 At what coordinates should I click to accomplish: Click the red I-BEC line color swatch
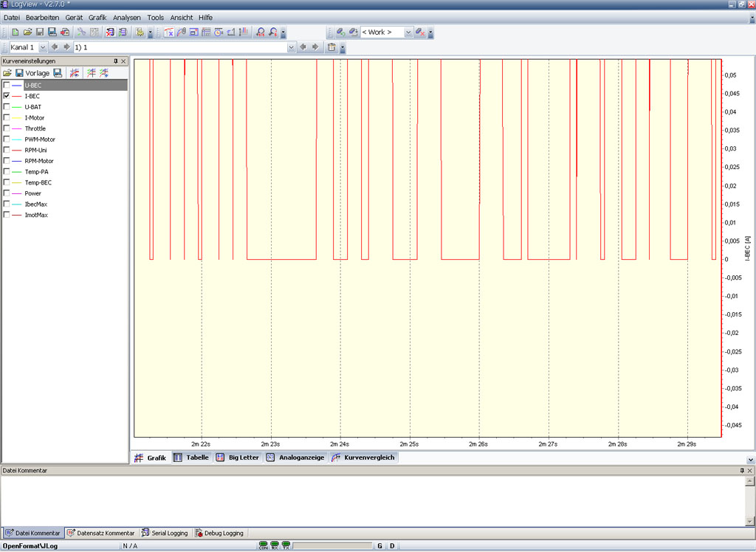(x=17, y=97)
